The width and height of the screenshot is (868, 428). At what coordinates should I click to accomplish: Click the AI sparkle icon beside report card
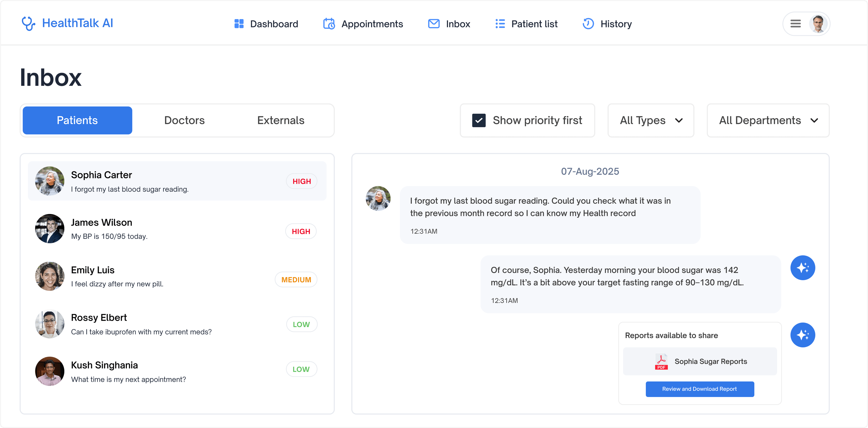click(803, 335)
